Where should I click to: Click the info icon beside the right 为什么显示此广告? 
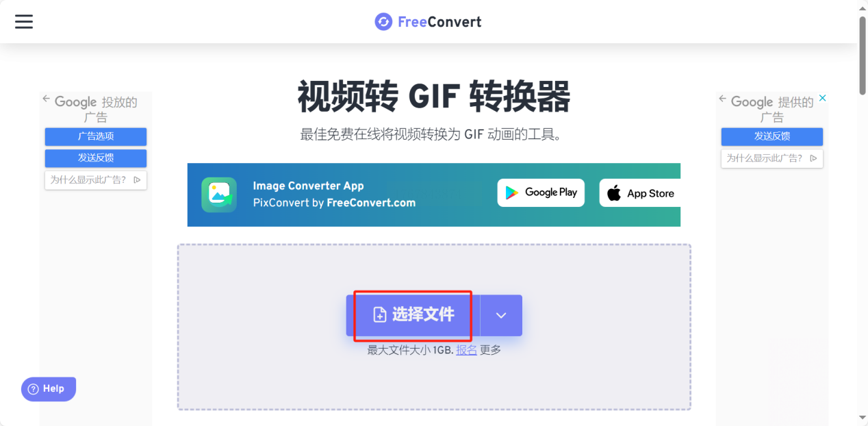[813, 158]
